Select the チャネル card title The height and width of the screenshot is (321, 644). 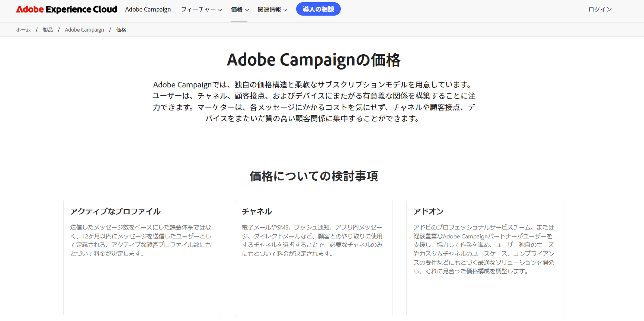(257, 211)
